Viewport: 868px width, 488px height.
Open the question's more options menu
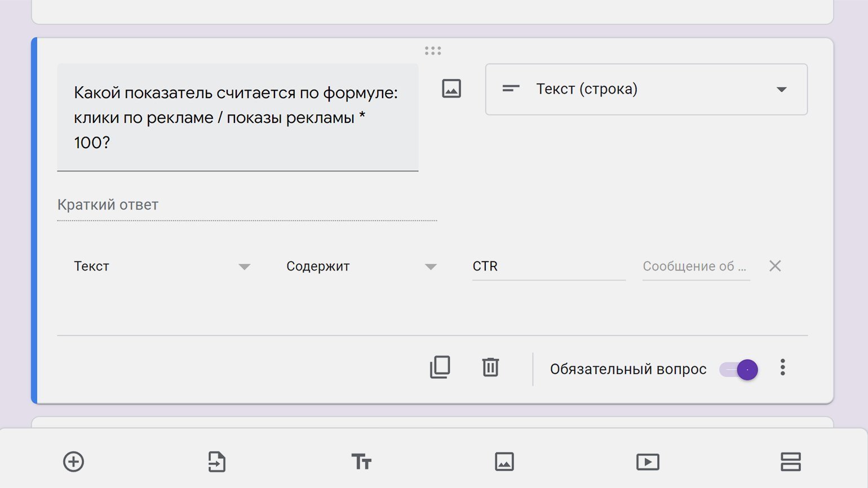point(782,367)
